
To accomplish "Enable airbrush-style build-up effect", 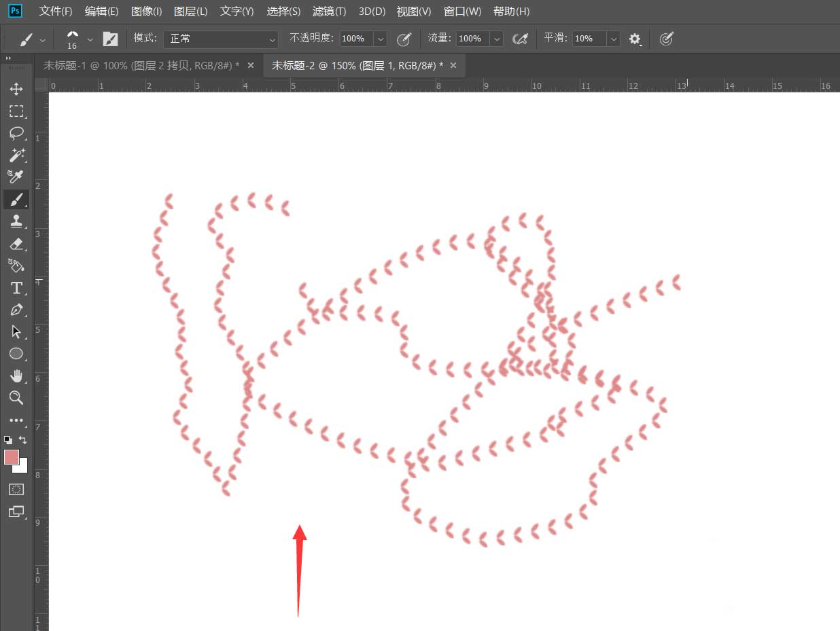I will point(520,39).
